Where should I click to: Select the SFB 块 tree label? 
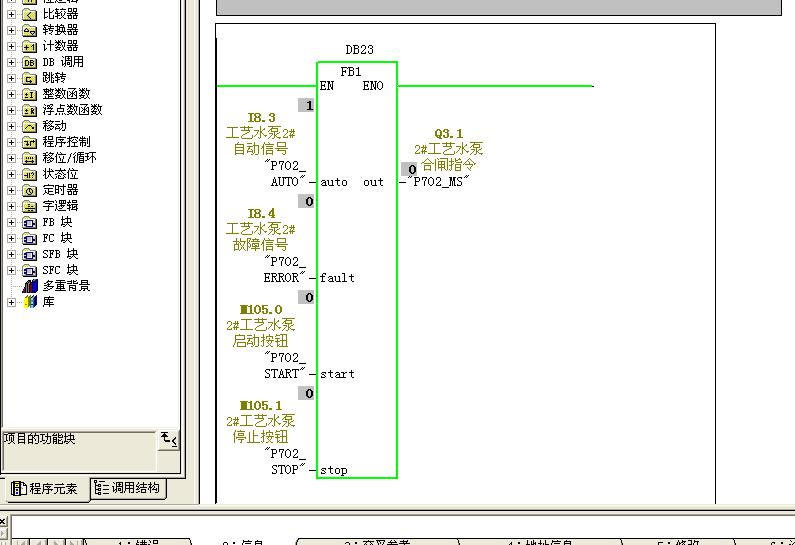[x=60, y=254]
